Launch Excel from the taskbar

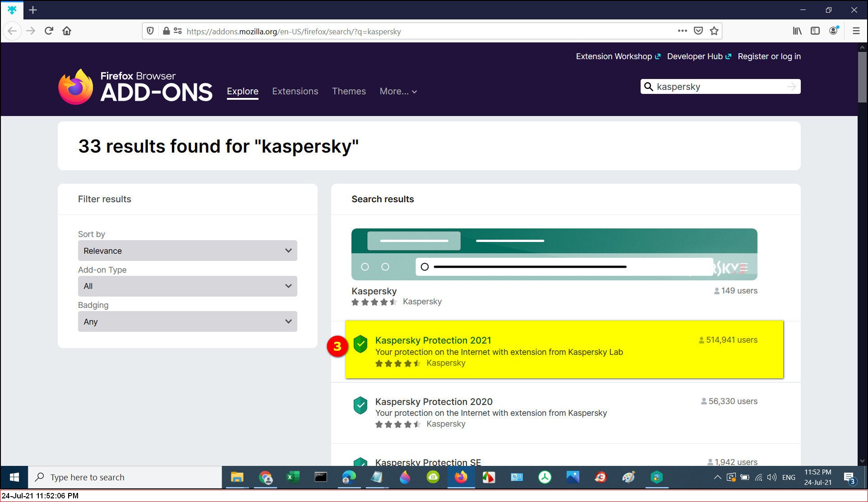coord(293,477)
